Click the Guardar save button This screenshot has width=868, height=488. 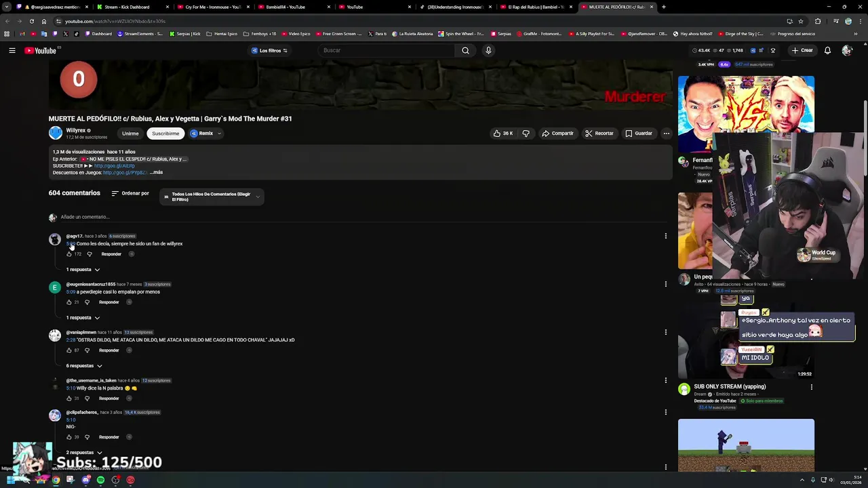point(639,134)
